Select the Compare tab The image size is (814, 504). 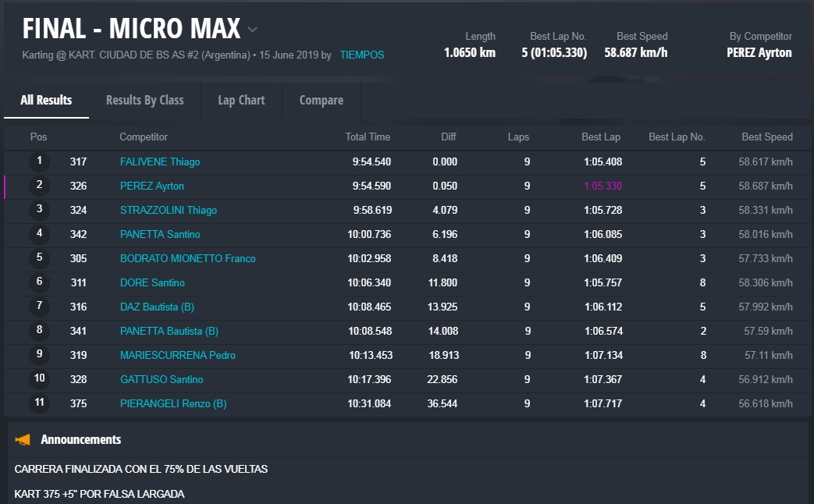coord(321,100)
